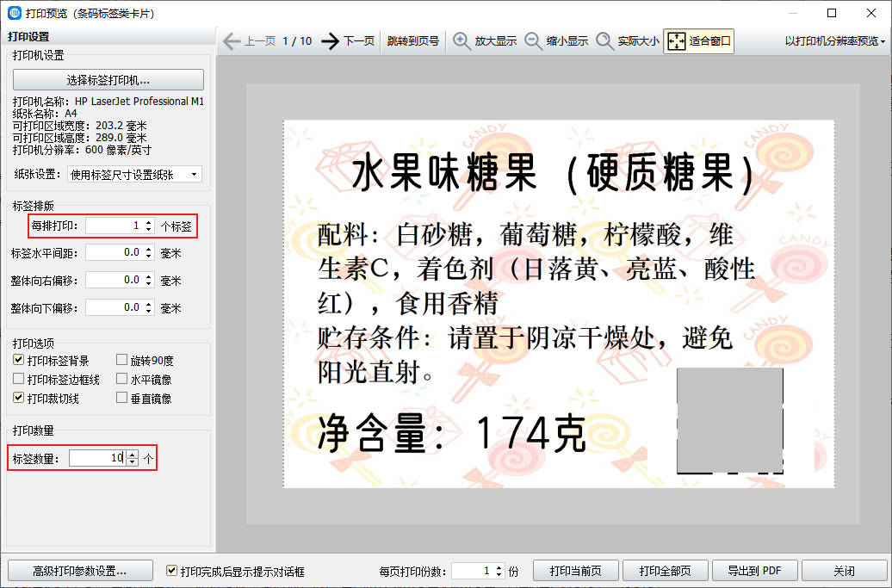Click the gray QR code placeholder

730,420
